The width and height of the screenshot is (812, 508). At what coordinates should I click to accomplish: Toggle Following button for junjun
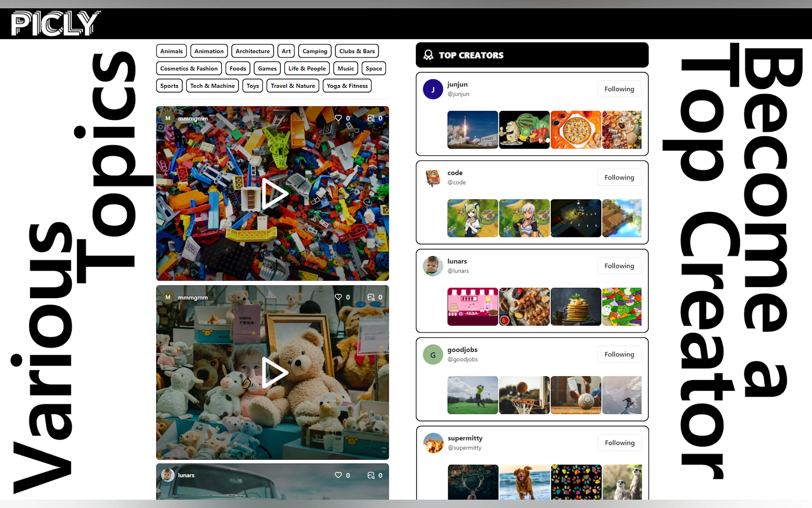point(619,89)
